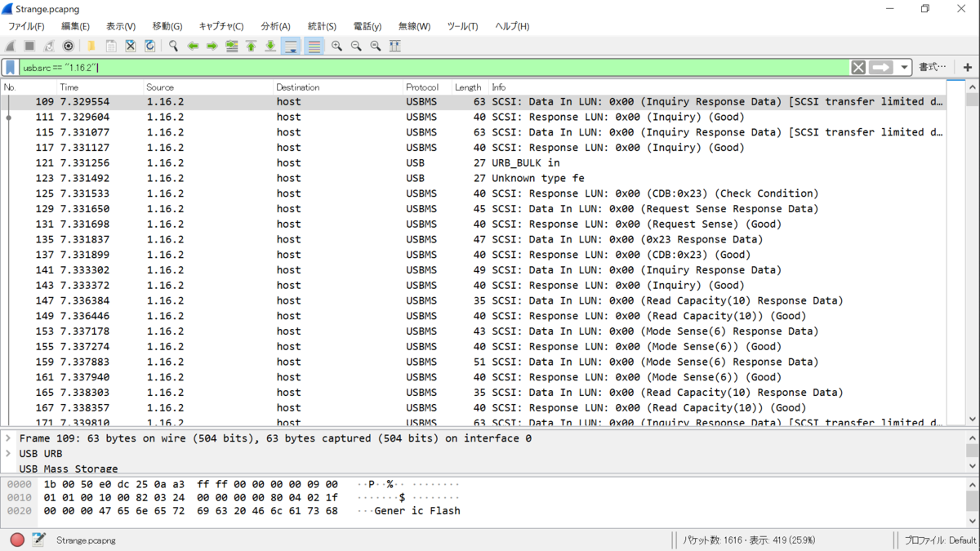
Task: Select packet 129 Request Sense Response Data
Action: point(474,208)
